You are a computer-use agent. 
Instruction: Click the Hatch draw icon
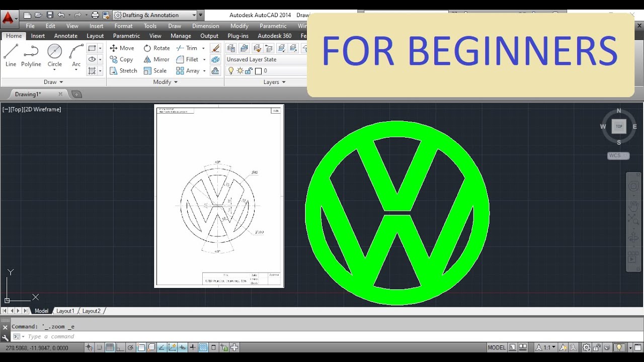[x=92, y=71]
